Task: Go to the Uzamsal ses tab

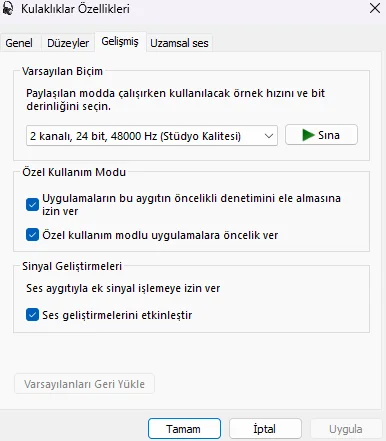Action: (x=179, y=43)
